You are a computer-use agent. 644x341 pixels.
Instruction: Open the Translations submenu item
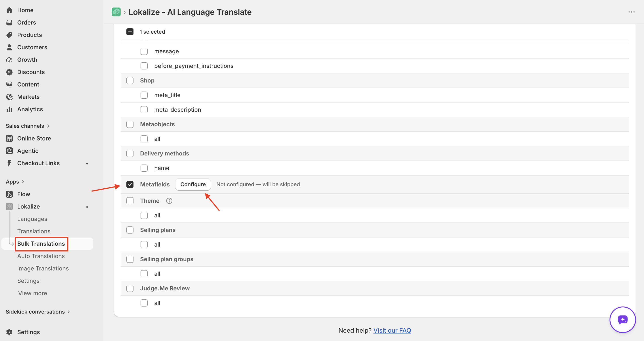34,231
